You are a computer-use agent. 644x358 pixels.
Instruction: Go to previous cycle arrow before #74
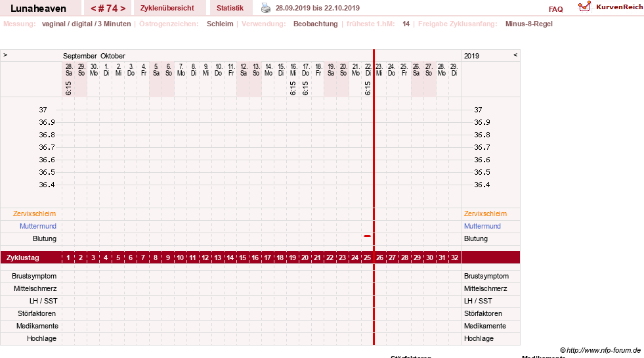tap(93, 9)
